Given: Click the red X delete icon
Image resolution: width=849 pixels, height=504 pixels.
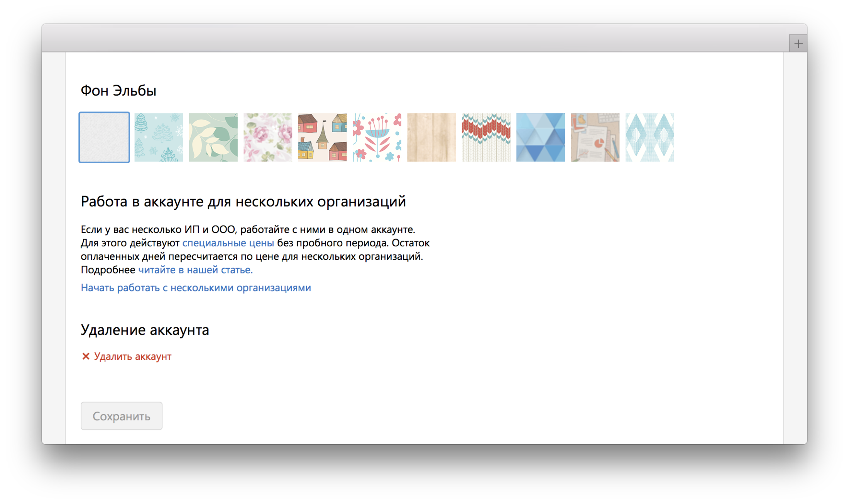Looking at the screenshot, I should coord(86,356).
